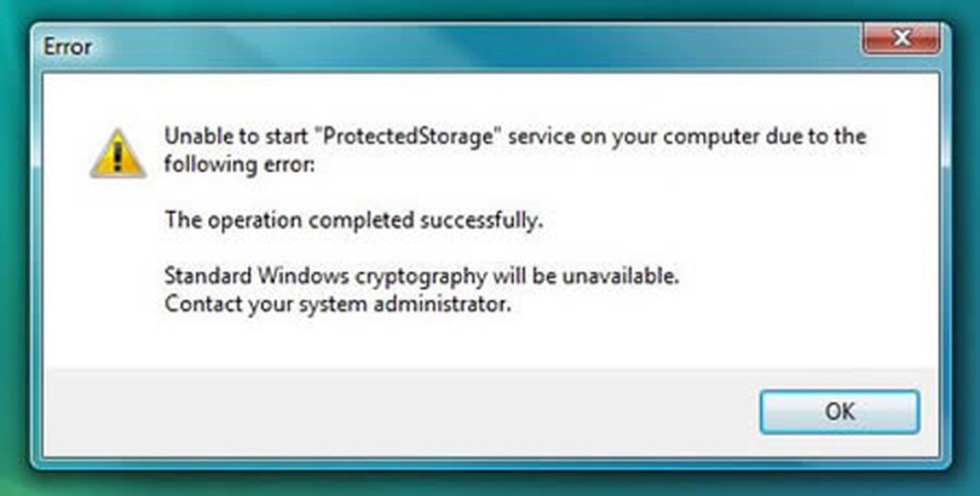This screenshot has height=496, width=980.
Task: Click the gray footer strip left of OK
Action: (398, 410)
